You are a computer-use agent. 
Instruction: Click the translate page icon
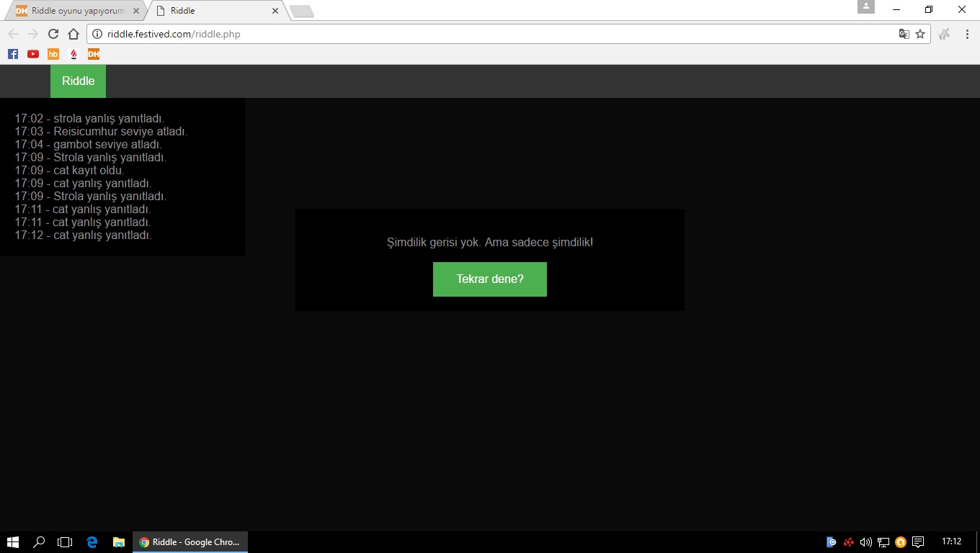tap(904, 34)
